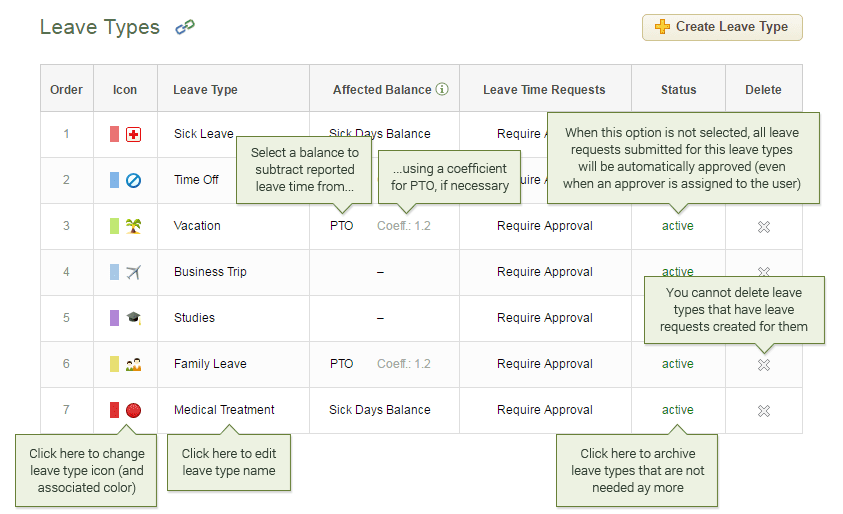
Task: Delete the Medical Treatment leave type
Action: point(764,411)
